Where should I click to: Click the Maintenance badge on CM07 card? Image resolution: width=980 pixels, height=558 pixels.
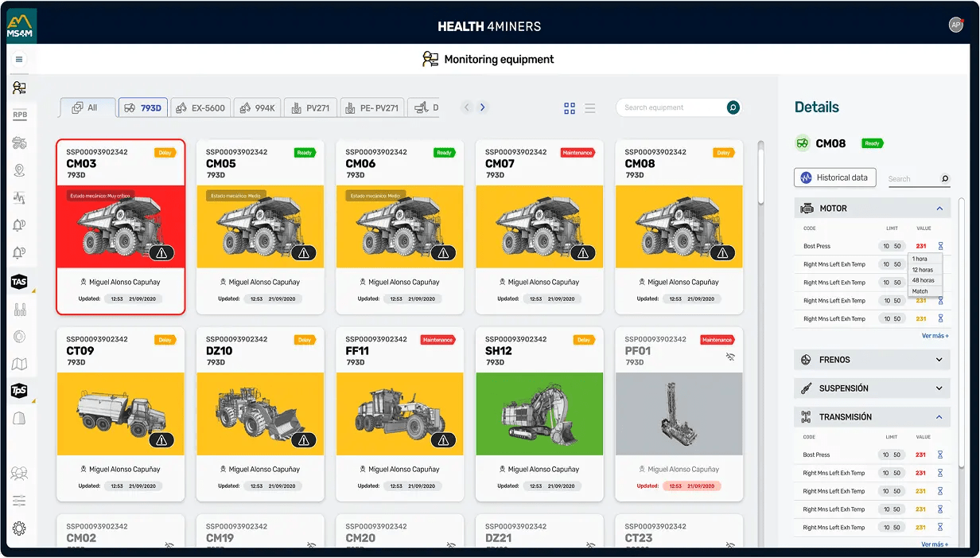coord(578,153)
